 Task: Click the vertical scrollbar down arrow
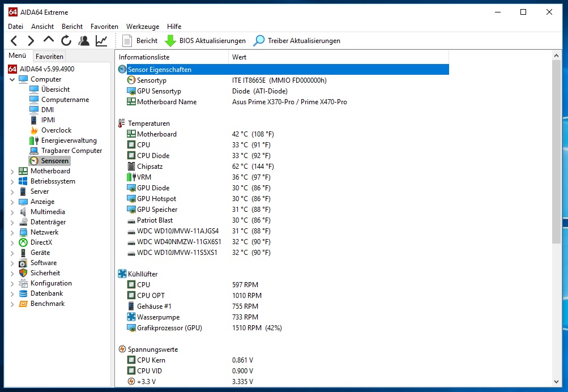[x=557, y=381]
